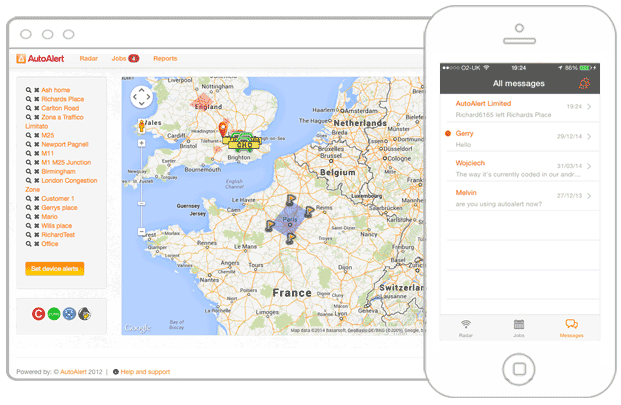The height and width of the screenshot is (405, 621).
Task: Pick the Street View pegman icon
Action: (141, 126)
